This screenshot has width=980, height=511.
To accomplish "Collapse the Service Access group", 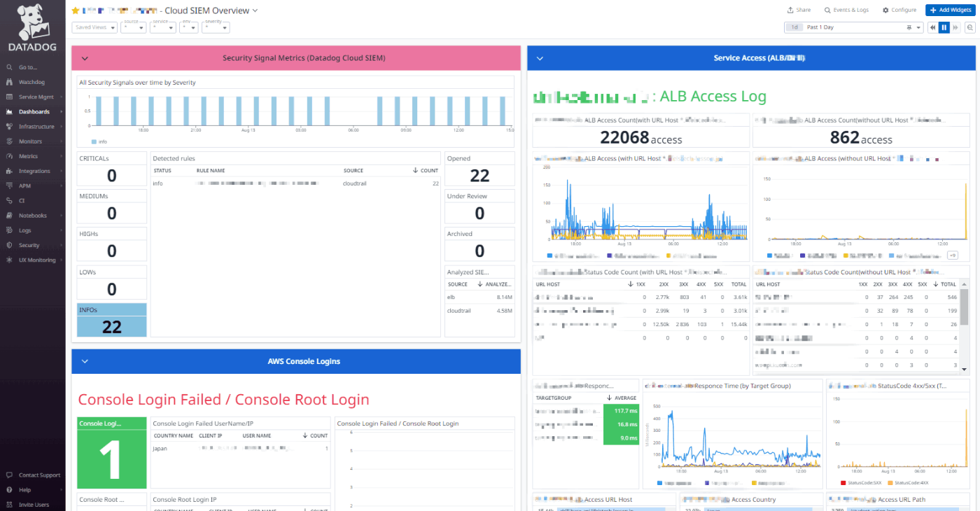I will tap(540, 58).
